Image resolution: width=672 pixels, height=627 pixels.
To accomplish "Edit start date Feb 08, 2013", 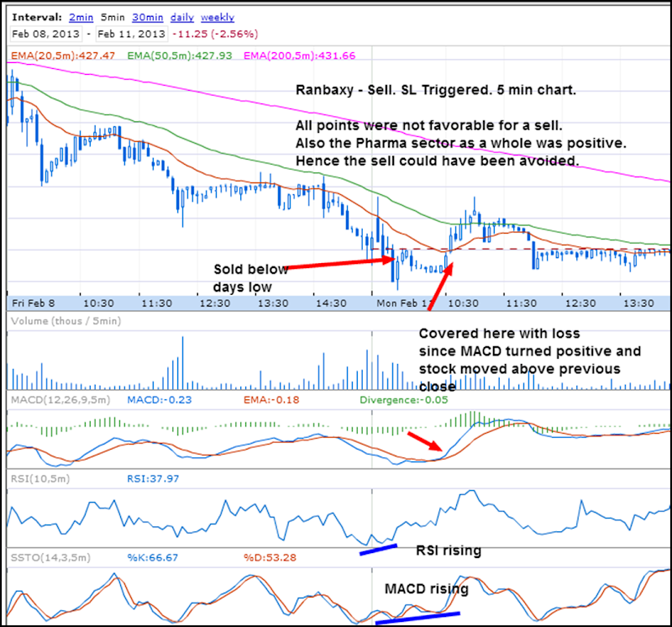I will tap(46, 34).
